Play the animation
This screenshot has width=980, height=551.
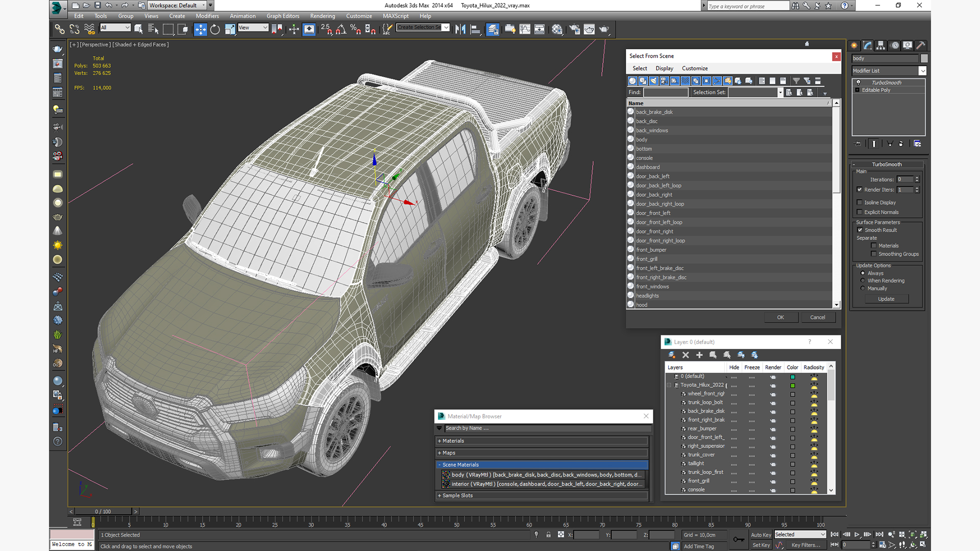pos(857,534)
